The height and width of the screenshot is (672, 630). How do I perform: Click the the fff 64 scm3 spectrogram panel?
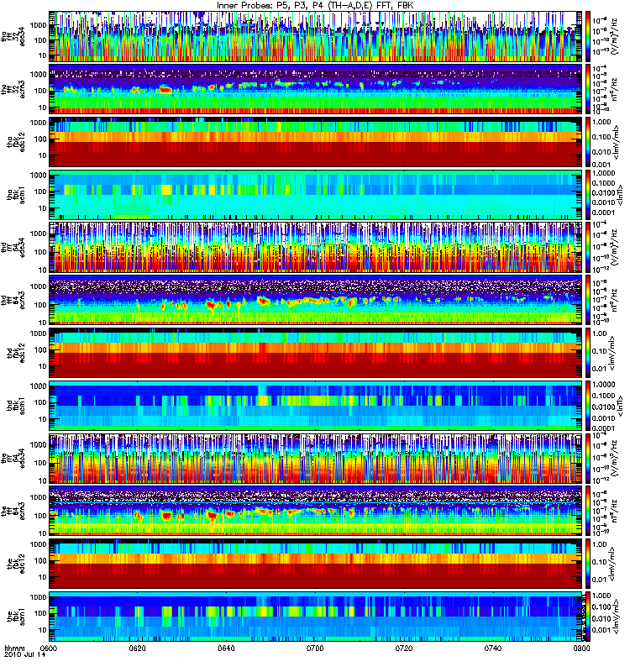click(x=316, y=511)
